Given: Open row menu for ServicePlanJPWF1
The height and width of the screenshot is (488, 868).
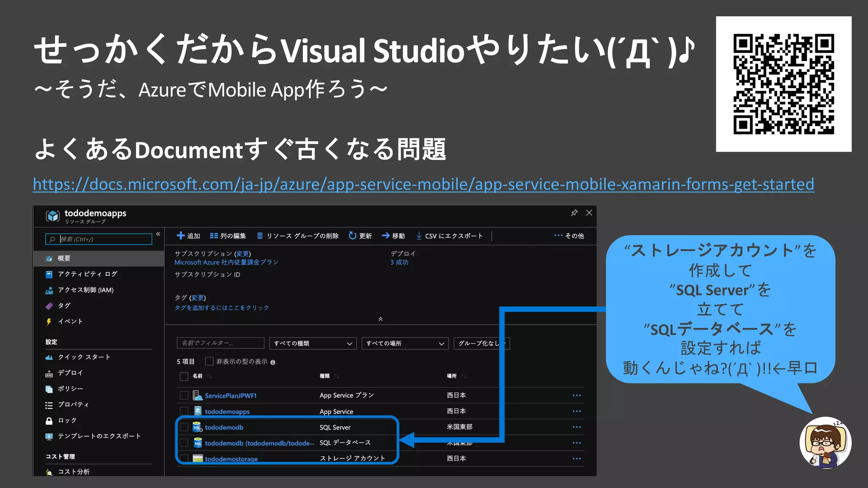Looking at the screenshot, I should coord(577,395).
